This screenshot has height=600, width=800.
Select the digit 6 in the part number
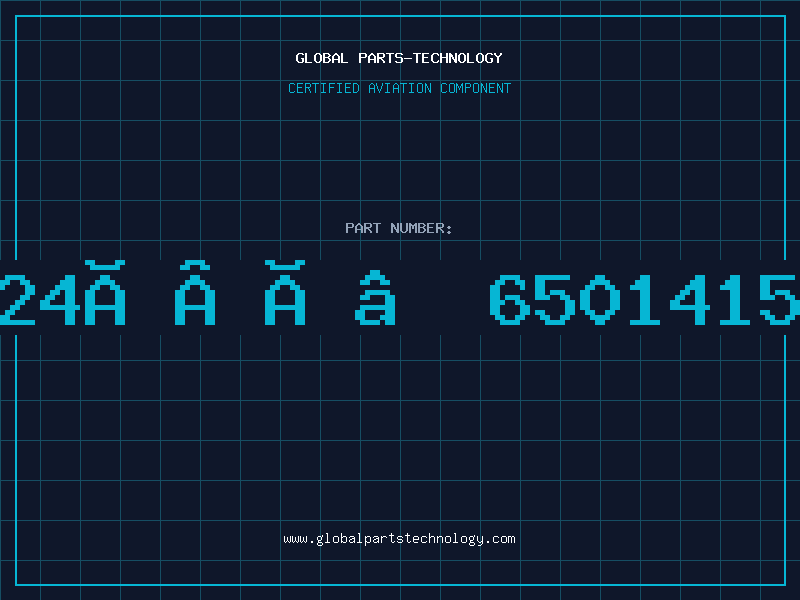pyautogui.click(x=510, y=299)
